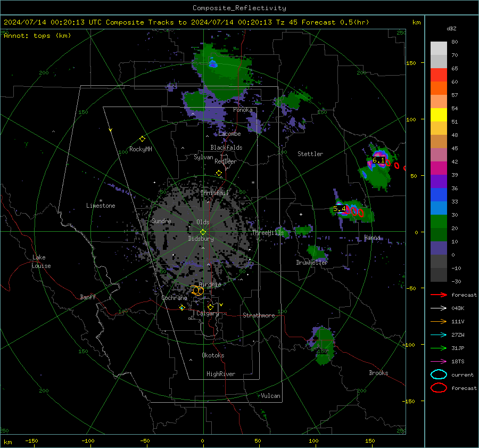479x448 pixels.
Task: Click the Innisfail city label
Action: click(x=215, y=193)
